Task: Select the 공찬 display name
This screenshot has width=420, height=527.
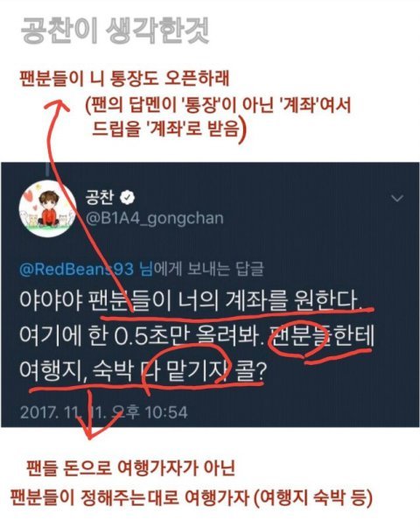Action: click(x=100, y=198)
